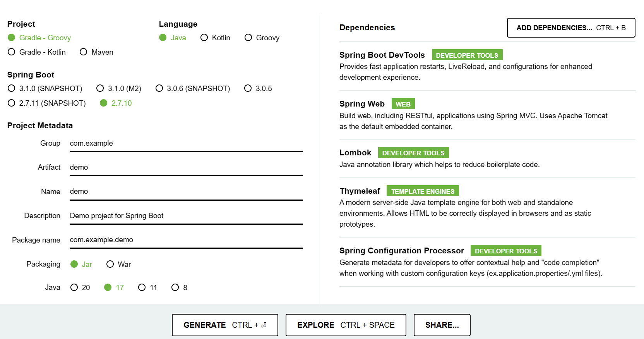Set packaging to Jar
Screen dimensions: 644x339
[81, 264]
